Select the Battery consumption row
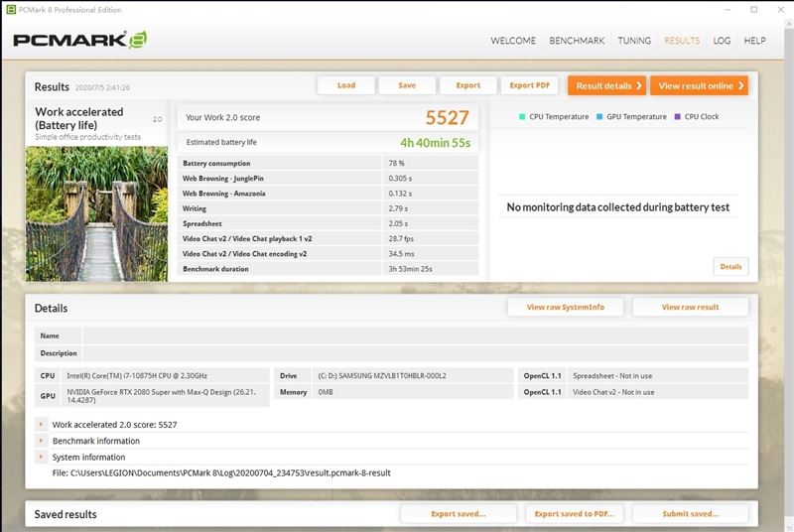 (x=329, y=163)
